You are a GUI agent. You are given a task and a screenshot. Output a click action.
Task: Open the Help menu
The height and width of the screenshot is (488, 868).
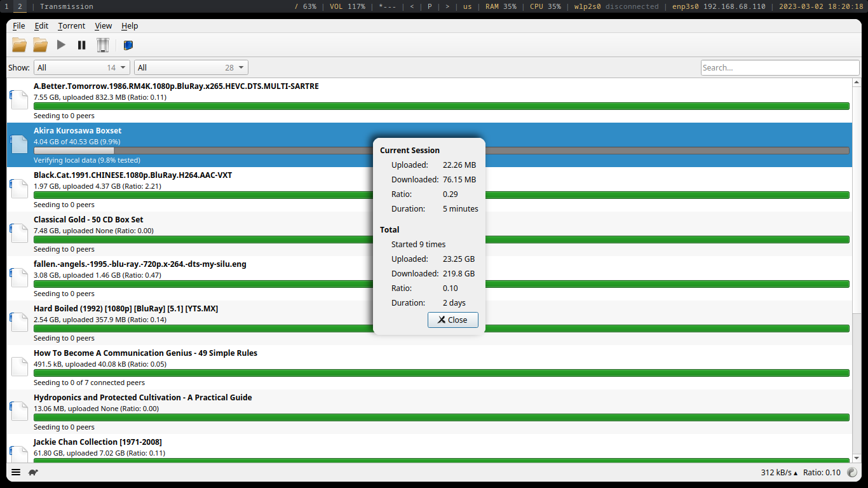click(130, 26)
